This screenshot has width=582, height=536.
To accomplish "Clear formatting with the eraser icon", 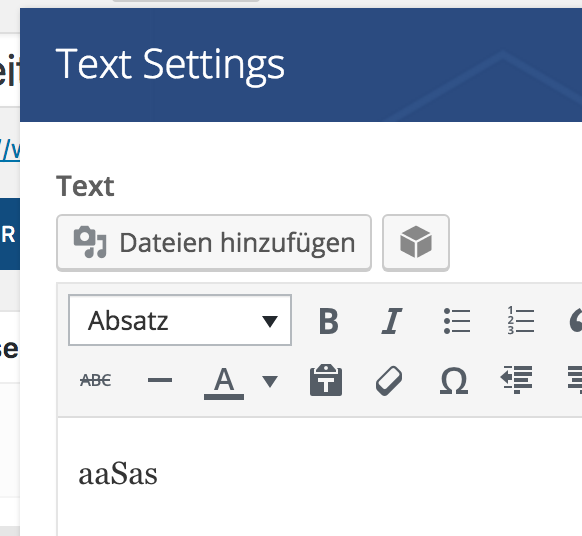I will (x=389, y=380).
